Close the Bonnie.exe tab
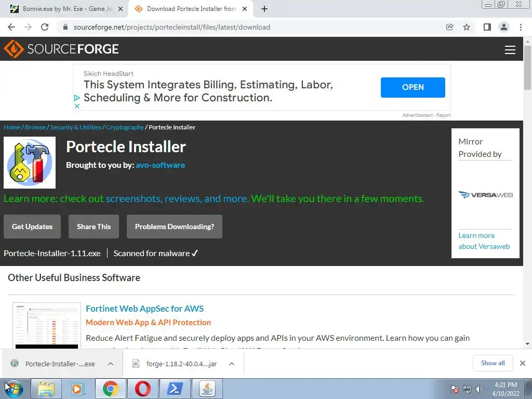 (x=120, y=9)
